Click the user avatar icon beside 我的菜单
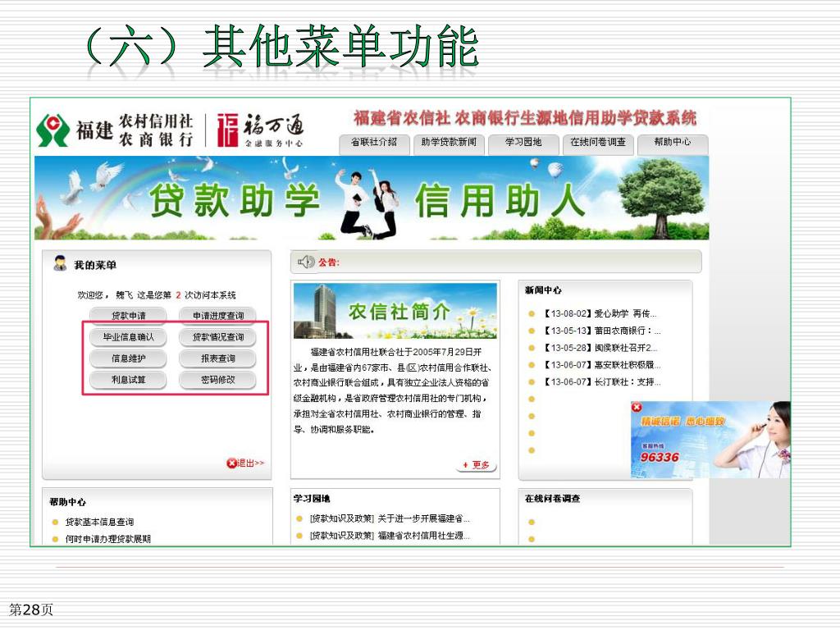Image resolution: width=840 pixels, height=630 pixels. click(x=59, y=263)
